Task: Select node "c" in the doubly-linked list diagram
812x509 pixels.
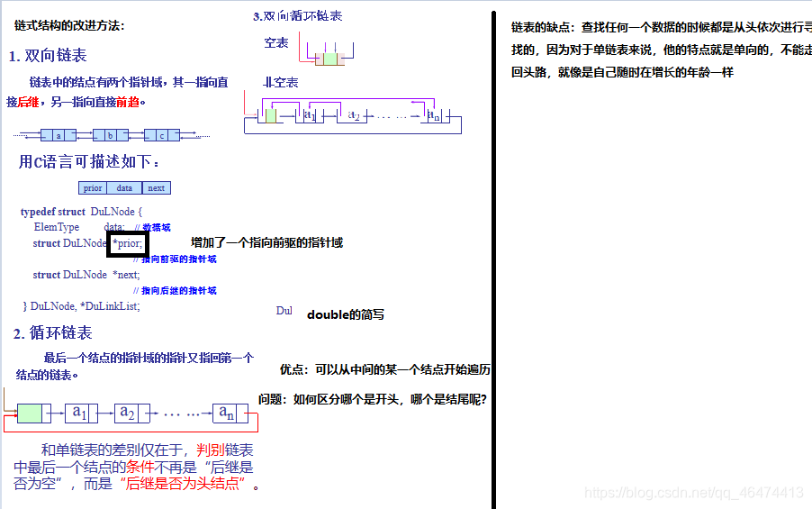Action: 162,136
